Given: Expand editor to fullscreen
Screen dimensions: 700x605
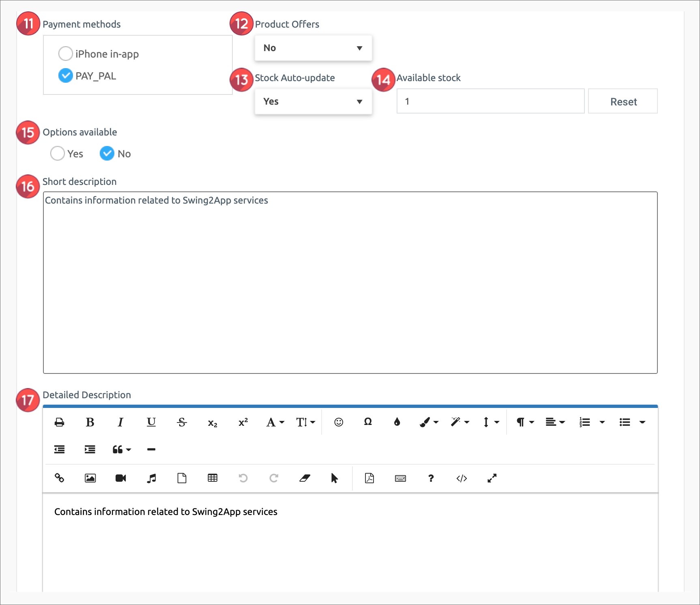Looking at the screenshot, I should [x=492, y=478].
